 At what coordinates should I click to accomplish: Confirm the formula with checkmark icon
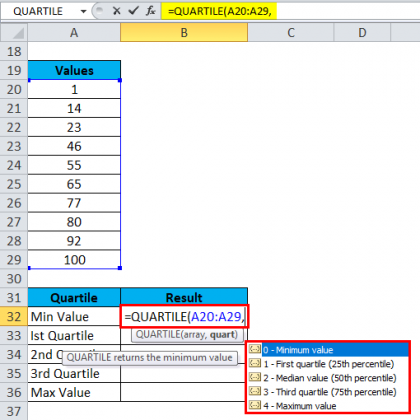(x=133, y=11)
